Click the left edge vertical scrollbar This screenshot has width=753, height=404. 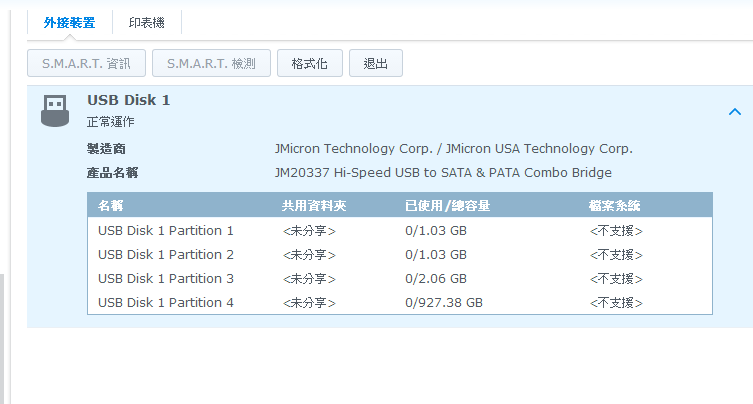pos(2,339)
